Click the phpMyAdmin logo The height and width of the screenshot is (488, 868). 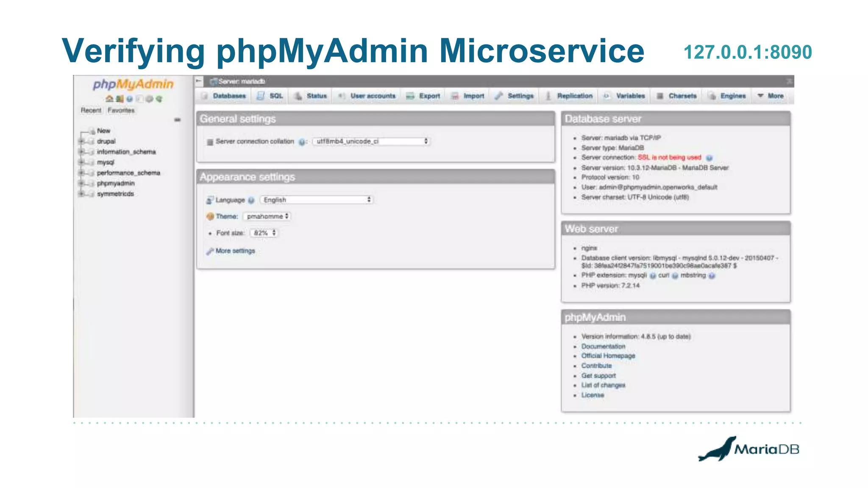133,84
